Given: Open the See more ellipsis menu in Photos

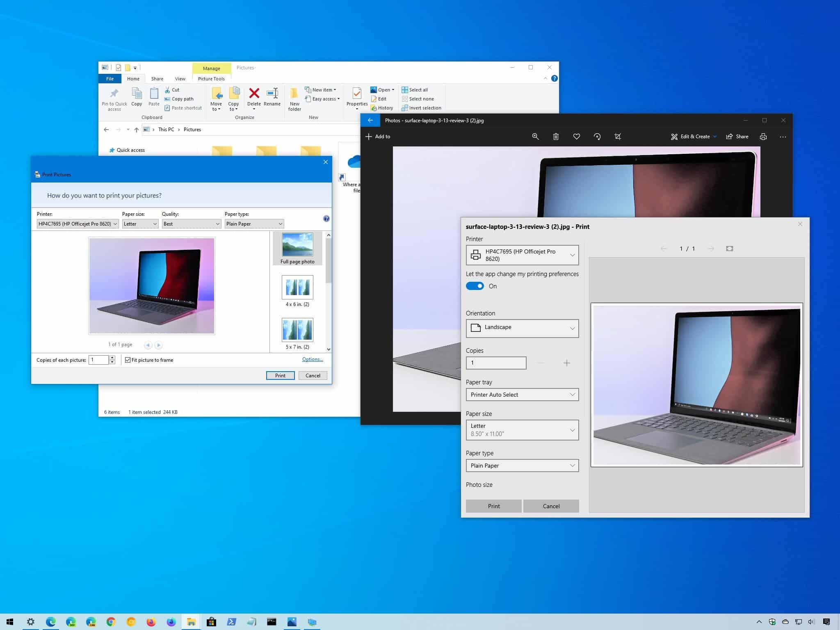Looking at the screenshot, I should coord(783,137).
